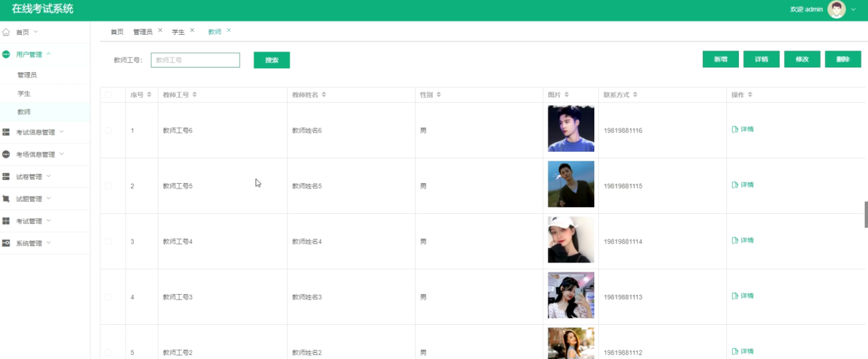
Task: Open 详情 link for 教师工号4 row
Action: [x=743, y=241]
